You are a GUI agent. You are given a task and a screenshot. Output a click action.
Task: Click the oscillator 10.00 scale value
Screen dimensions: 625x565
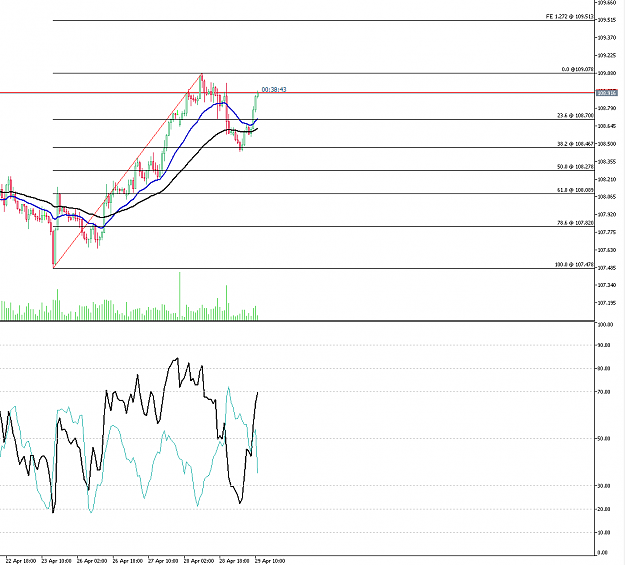click(x=605, y=532)
